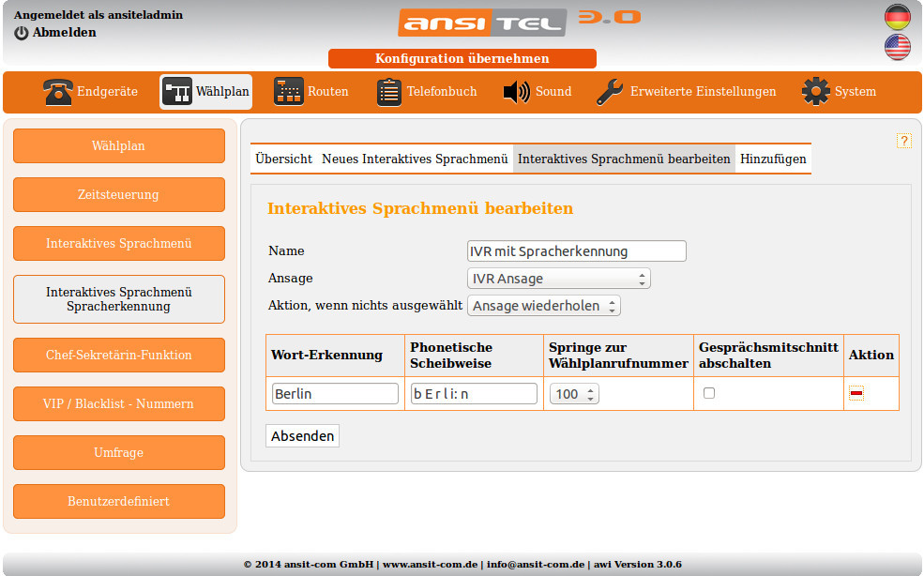Click the Telefonbuch clipboard icon

coord(389,92)
